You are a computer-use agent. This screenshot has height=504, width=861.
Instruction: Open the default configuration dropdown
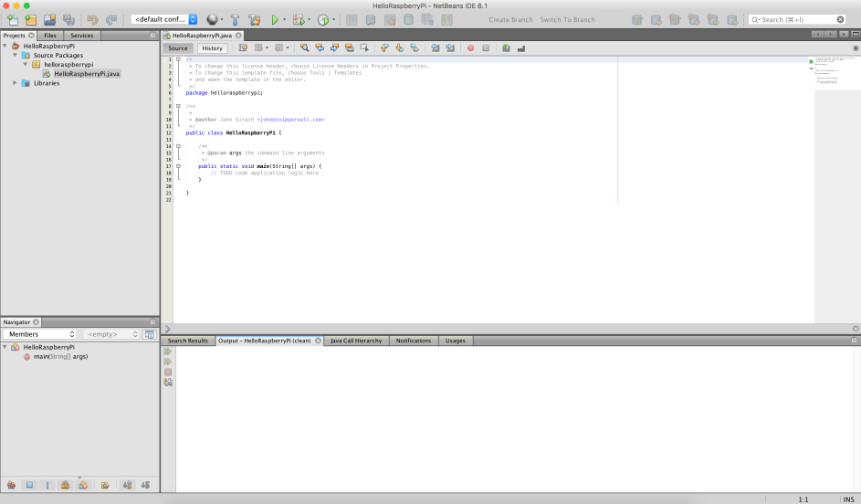164,19
